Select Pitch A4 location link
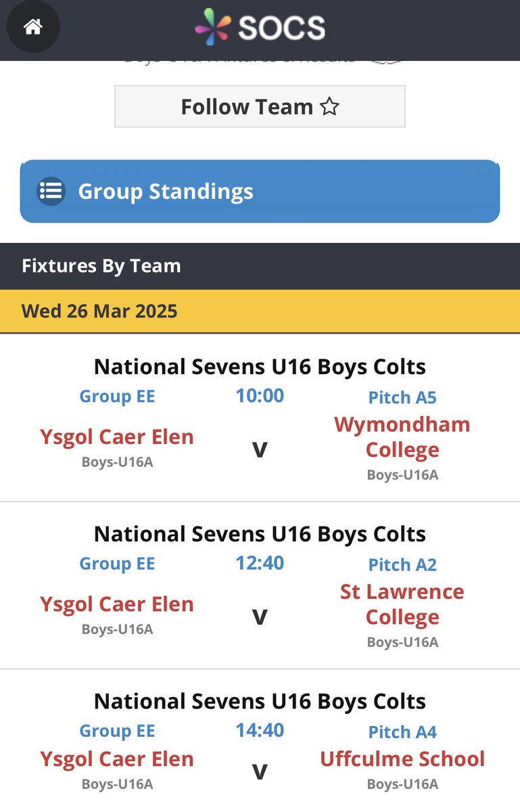520x812 pixels. [402, 732]
